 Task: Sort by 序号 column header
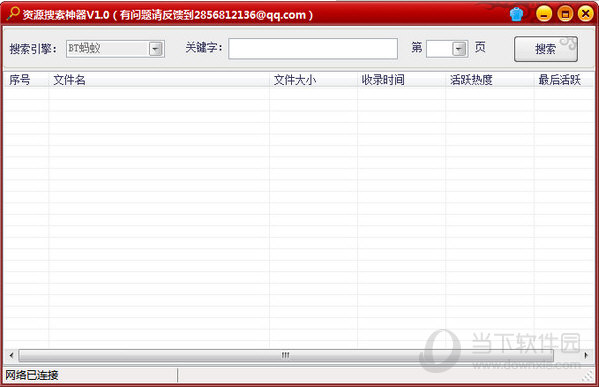coord(26,80)
